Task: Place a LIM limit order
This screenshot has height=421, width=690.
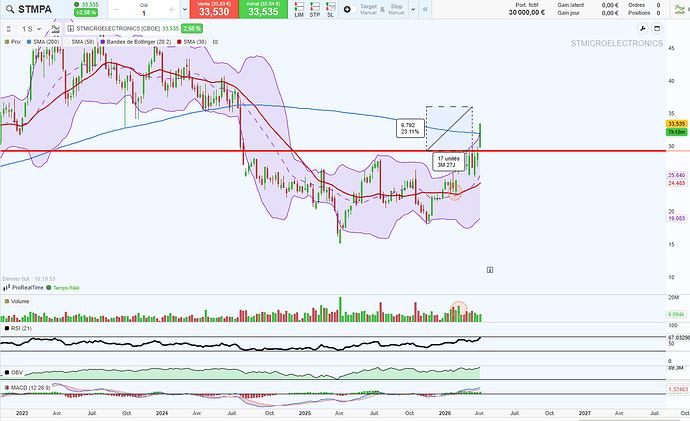Action: [x=299, y=9]
